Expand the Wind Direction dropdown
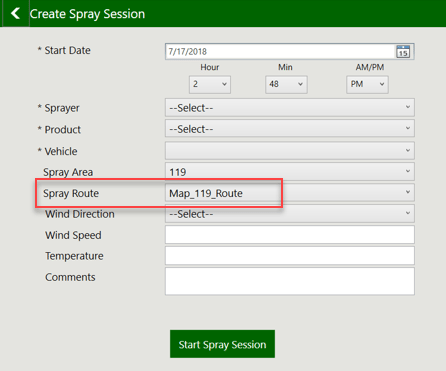This screenshot has width=446, height=371. tap(290, 214)
